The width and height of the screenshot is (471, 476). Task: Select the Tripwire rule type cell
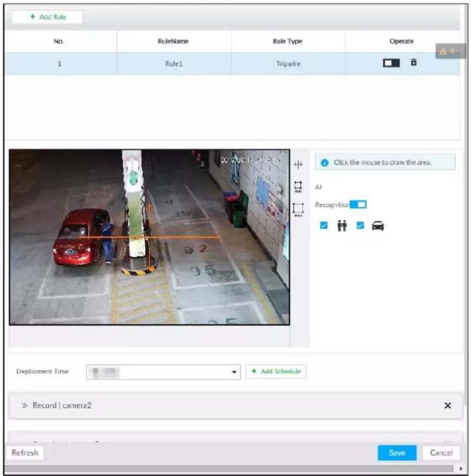click(288, 64)
